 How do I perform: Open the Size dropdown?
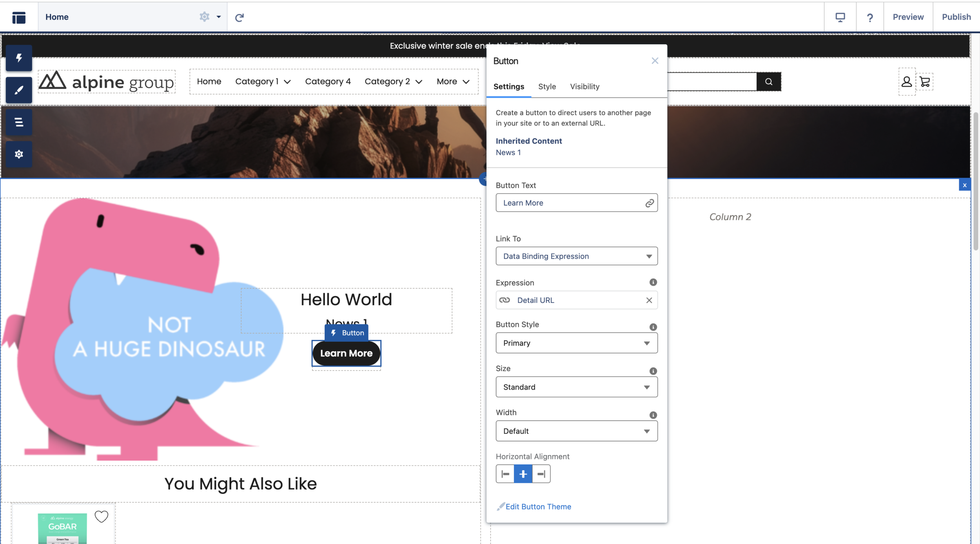point(576,387)
